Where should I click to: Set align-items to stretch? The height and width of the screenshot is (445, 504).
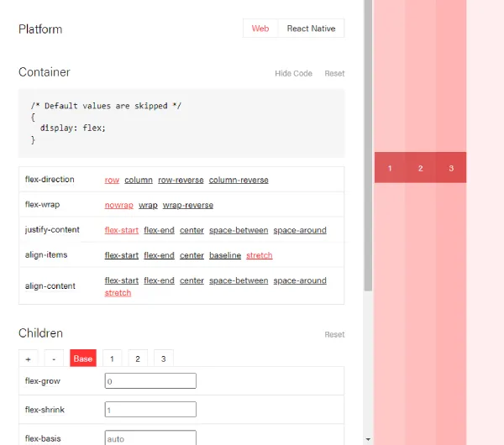pos(260,255)
